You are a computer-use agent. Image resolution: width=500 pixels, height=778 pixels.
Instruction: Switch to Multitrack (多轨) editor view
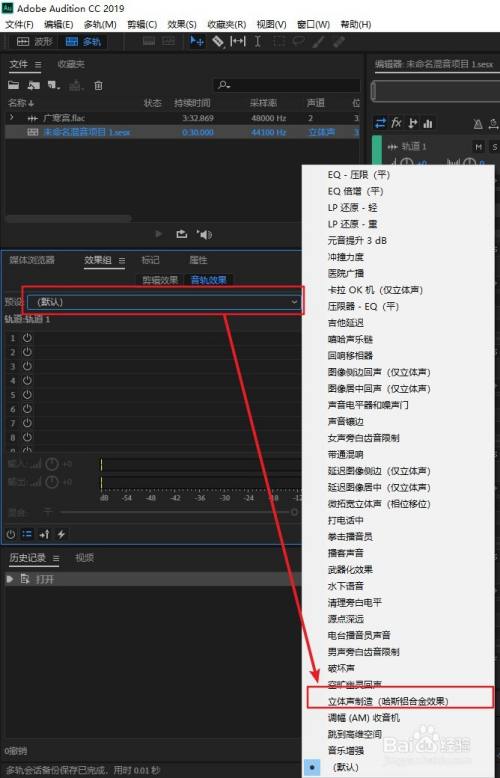click(x=83, y=42)
